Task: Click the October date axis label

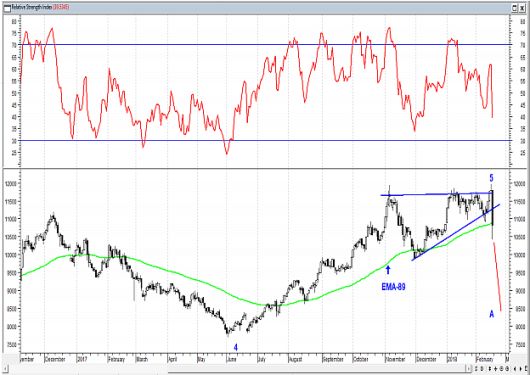Action: [x=361, y=359]
